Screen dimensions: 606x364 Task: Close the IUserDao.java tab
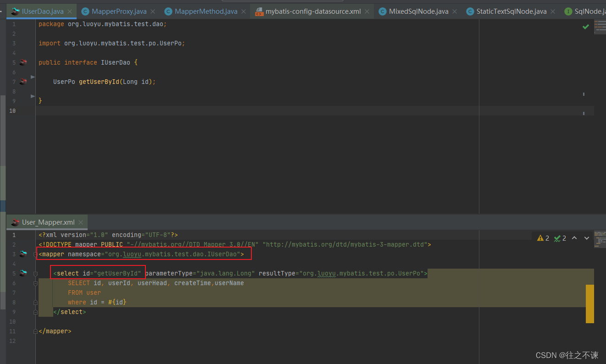coord(70,11)
